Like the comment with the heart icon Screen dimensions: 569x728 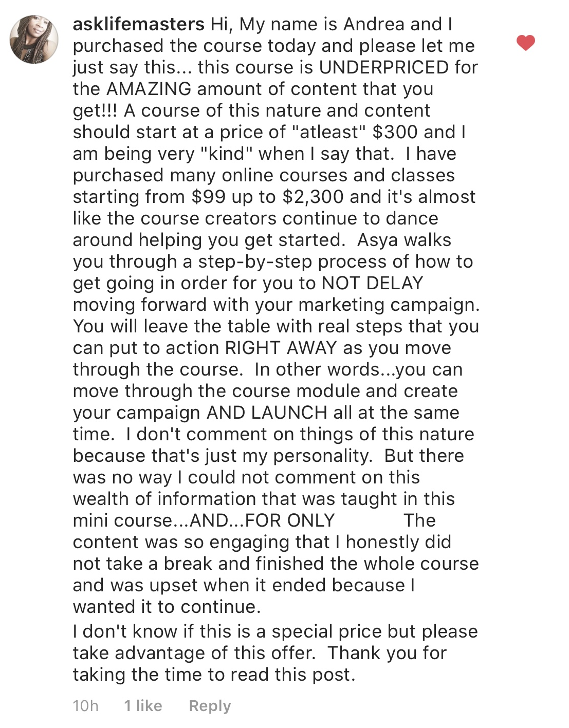coord(525,43)
